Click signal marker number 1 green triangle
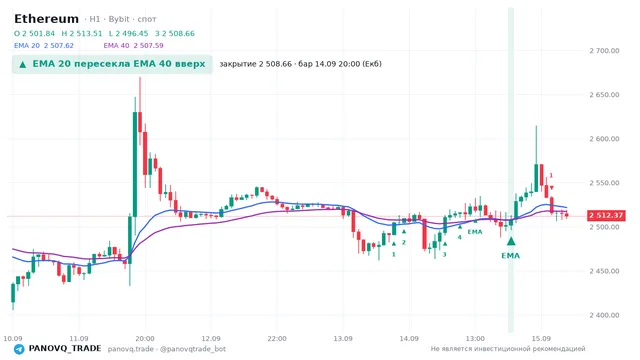The height and width of the screenshot is (360, 640). click(x=394, y=244)
